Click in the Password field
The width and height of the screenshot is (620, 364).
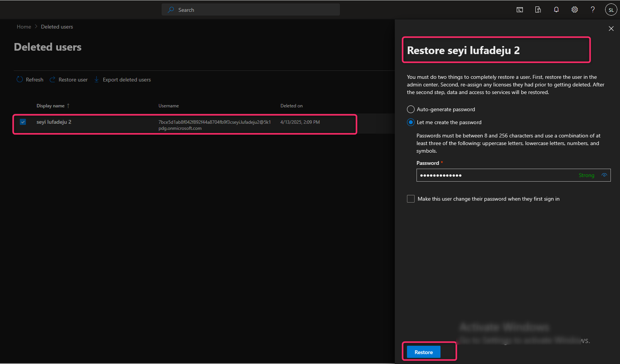(x=513, y=175)
